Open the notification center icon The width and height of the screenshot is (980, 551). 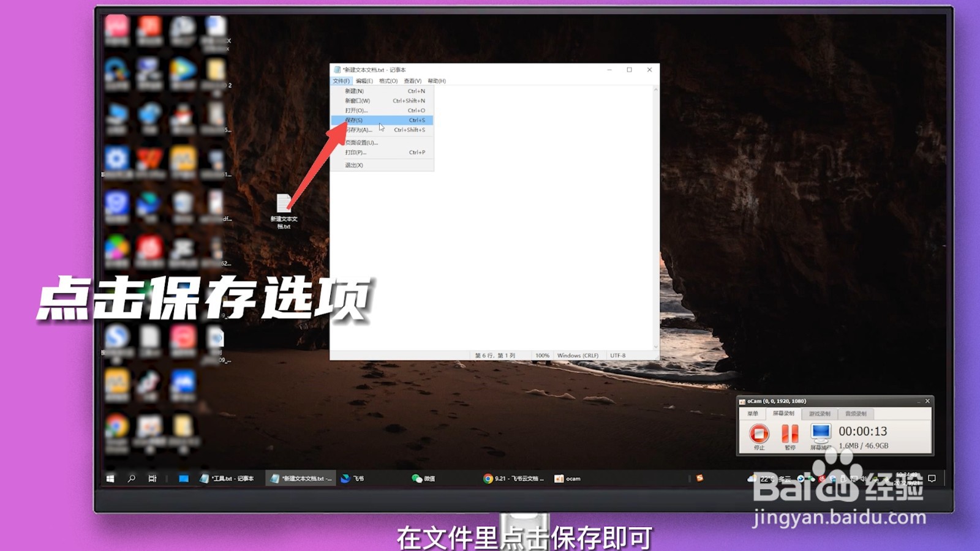(932, 479)
